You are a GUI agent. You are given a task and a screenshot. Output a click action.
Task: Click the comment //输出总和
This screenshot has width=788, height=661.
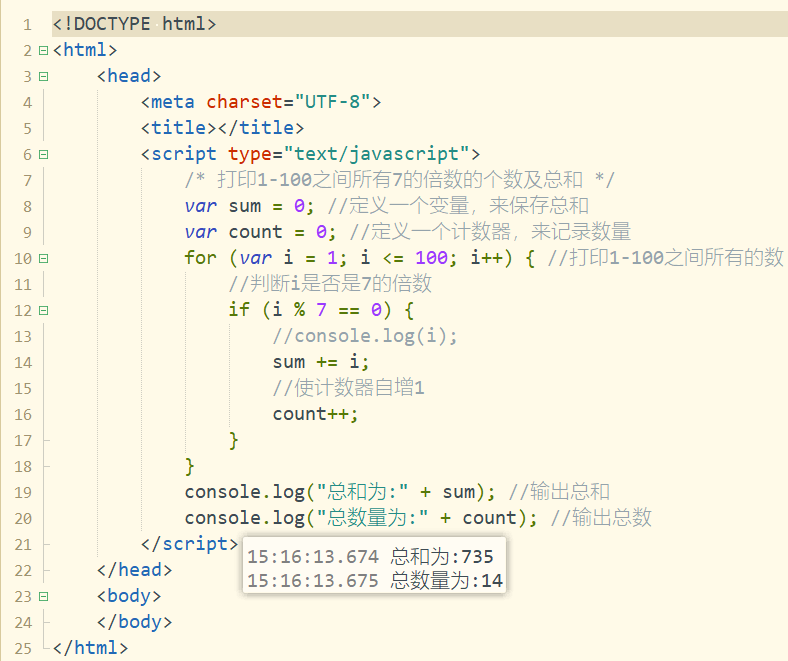559,492
